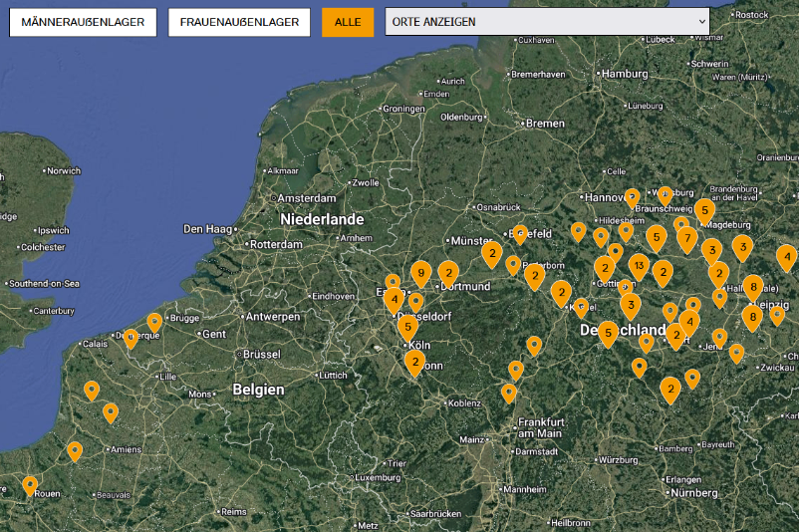Screen dimensions: 799x532
Task: Click the 5 cluster just above Köln
Action: (407, 326)
